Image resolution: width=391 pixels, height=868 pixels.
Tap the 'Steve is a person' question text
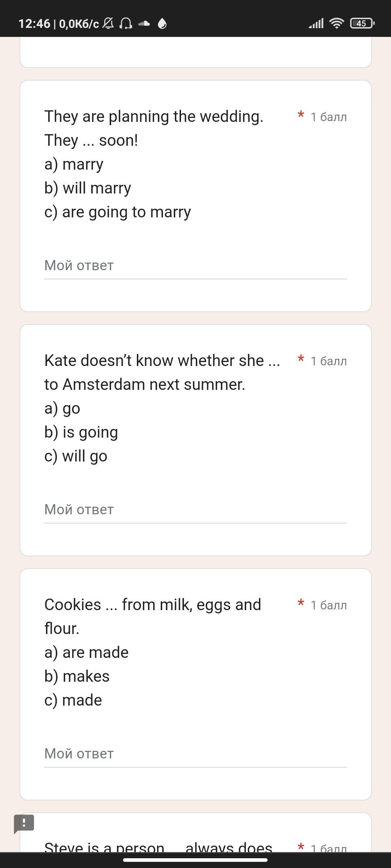158,847
